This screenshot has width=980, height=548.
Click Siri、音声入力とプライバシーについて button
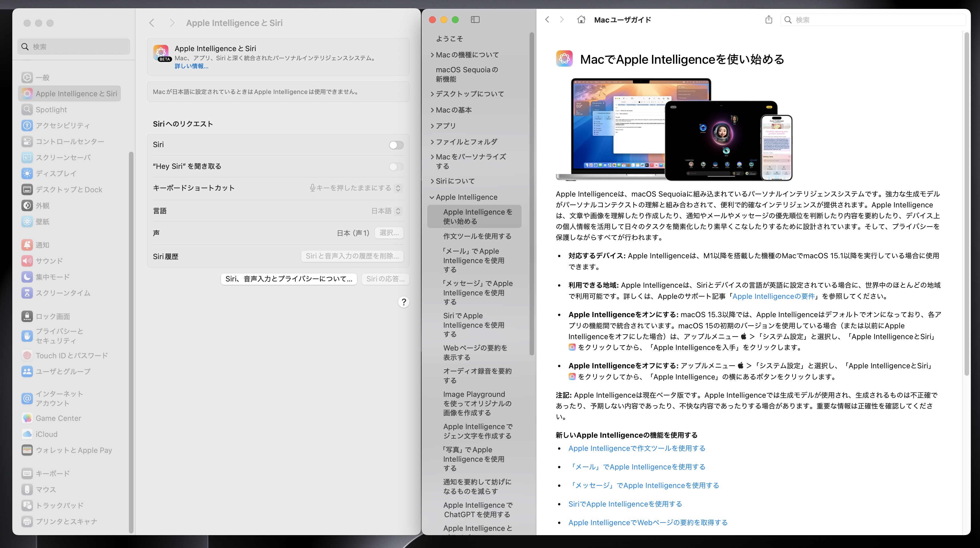click(289, 279)
